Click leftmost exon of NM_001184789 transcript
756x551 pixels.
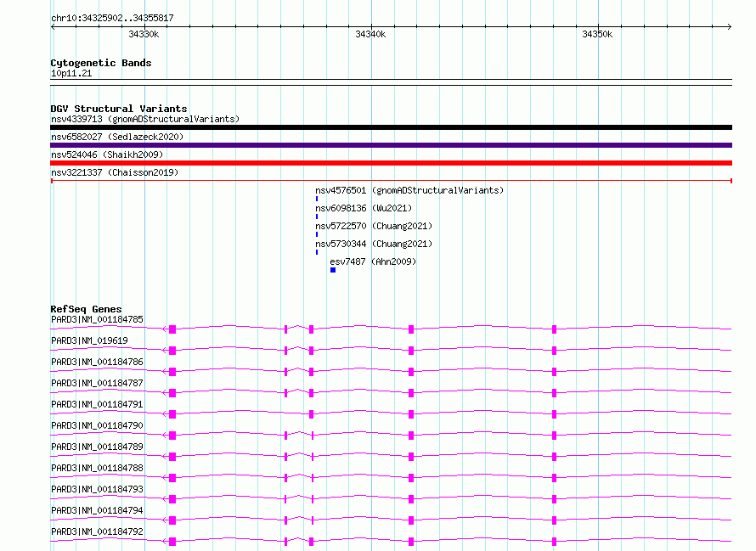pos(172,457)
